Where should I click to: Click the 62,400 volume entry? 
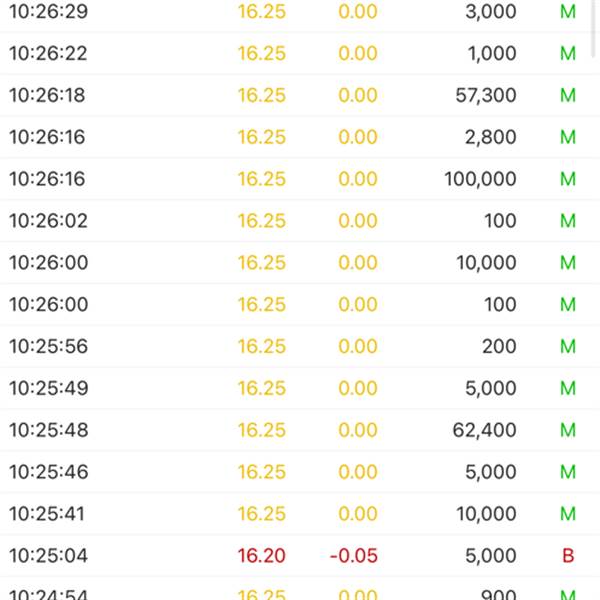[x=485, y=431]
